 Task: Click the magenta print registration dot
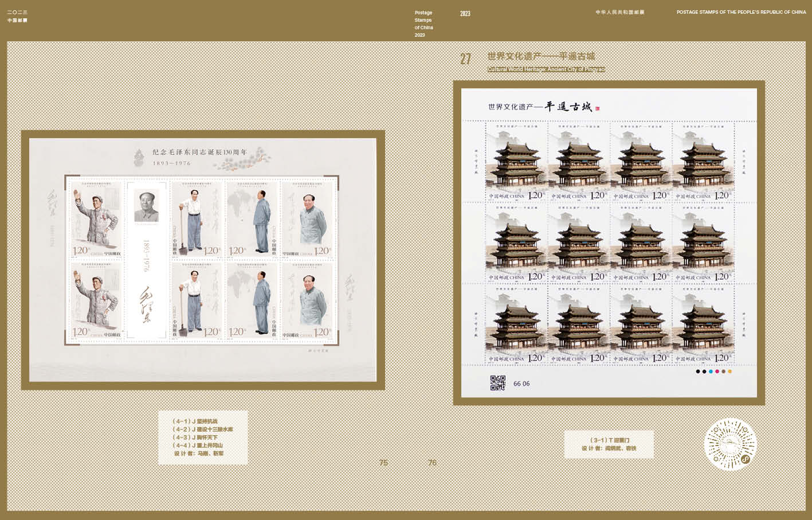tap(717, 372)
